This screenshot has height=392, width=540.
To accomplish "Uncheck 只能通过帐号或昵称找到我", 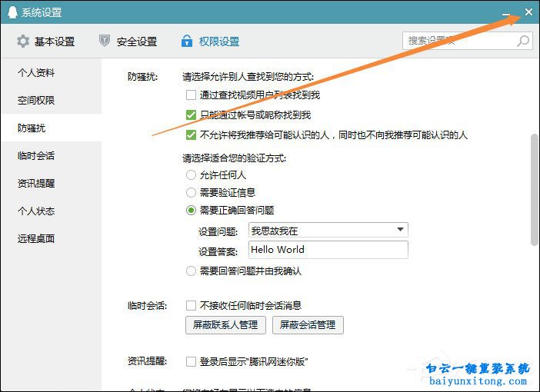I will (192, 115).
